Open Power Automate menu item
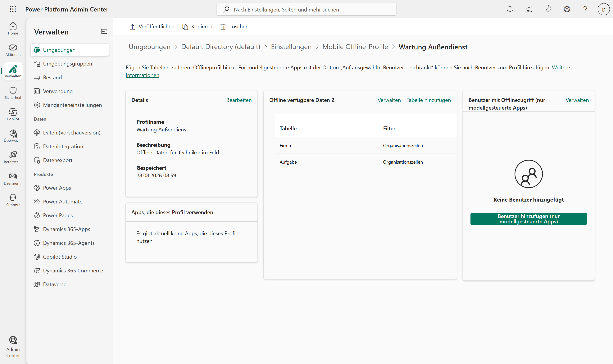The height and width of the screenshot is (364, 613). point(70,202)
